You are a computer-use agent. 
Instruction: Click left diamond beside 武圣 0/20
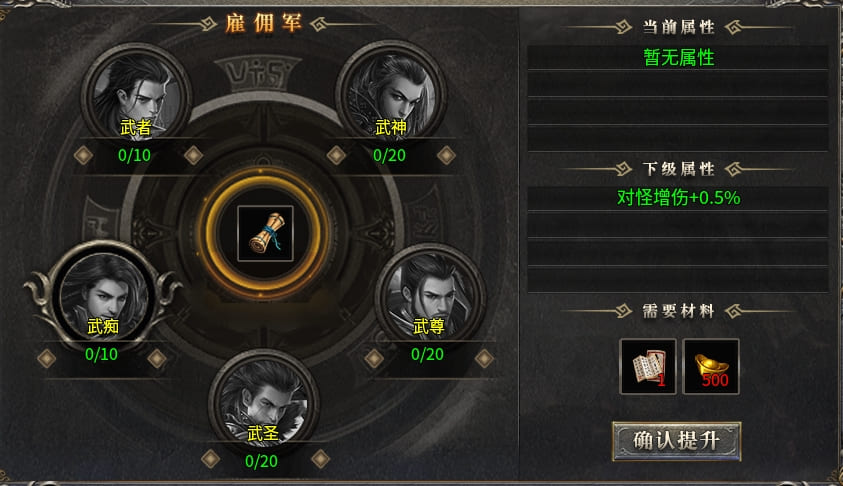coord(210,459)
